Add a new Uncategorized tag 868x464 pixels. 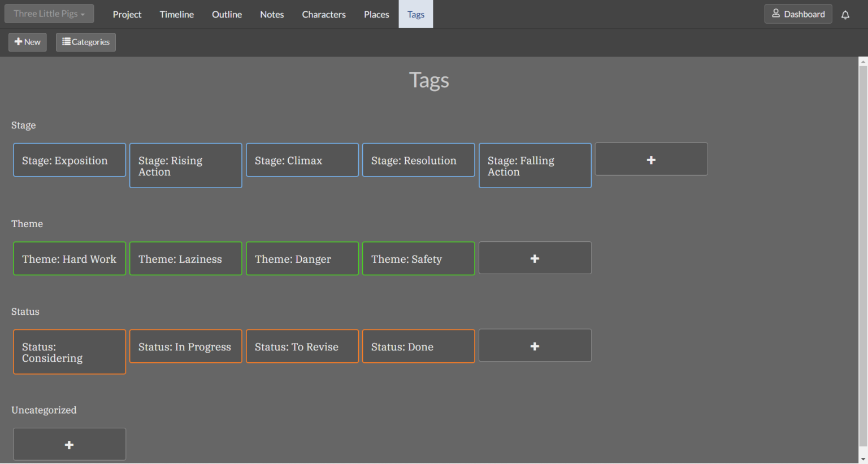(x=70, y=445)
